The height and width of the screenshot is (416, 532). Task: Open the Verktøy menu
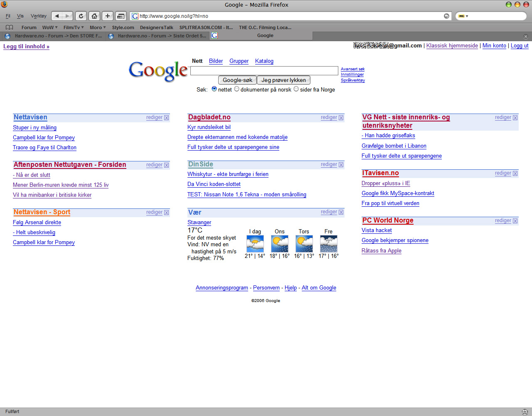[x=39, y=16]
